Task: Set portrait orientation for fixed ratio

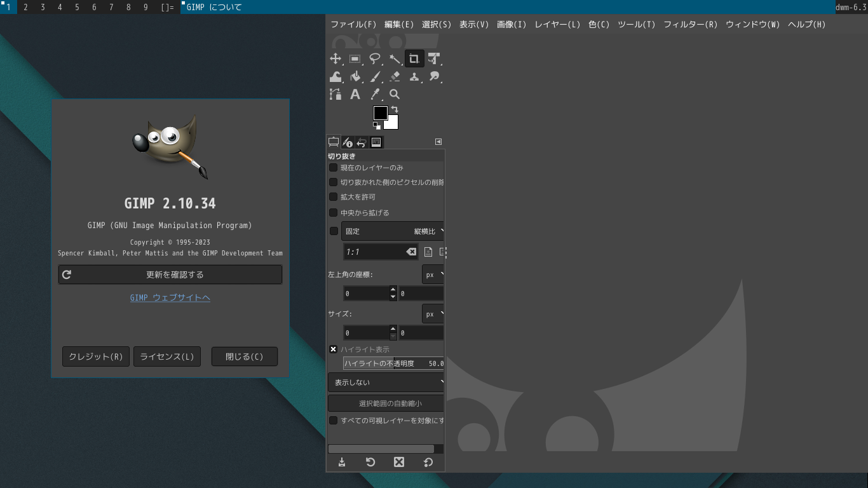Action: point(428,252)
